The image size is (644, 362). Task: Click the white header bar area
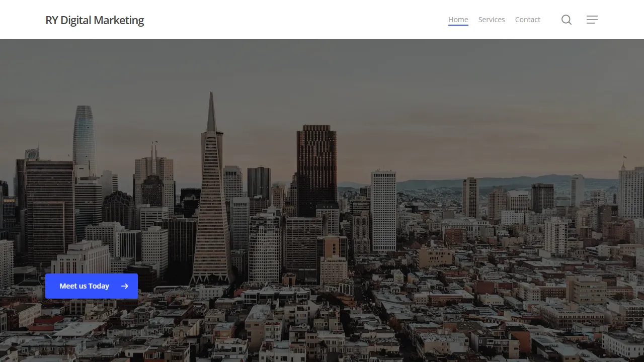point(302,20)
